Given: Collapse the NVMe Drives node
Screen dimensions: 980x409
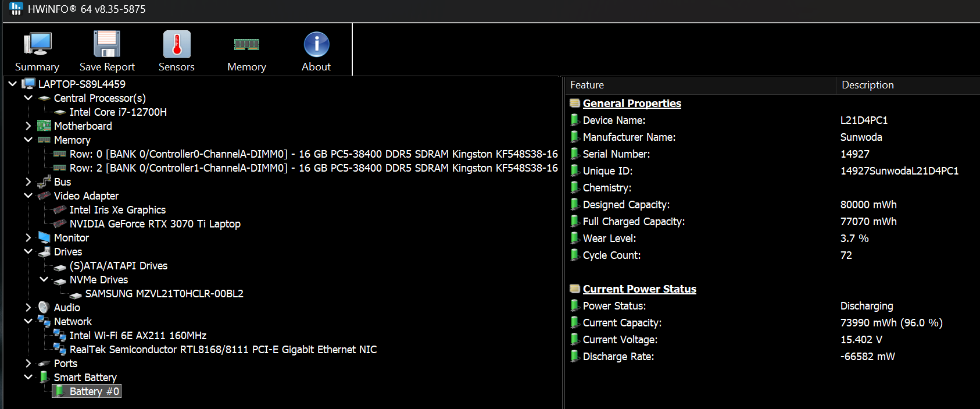Looking at the screenshot, I should 44,279.
